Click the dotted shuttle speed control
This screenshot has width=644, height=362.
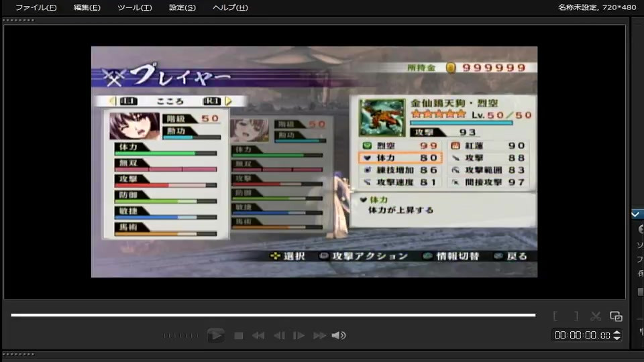point(180,336)
